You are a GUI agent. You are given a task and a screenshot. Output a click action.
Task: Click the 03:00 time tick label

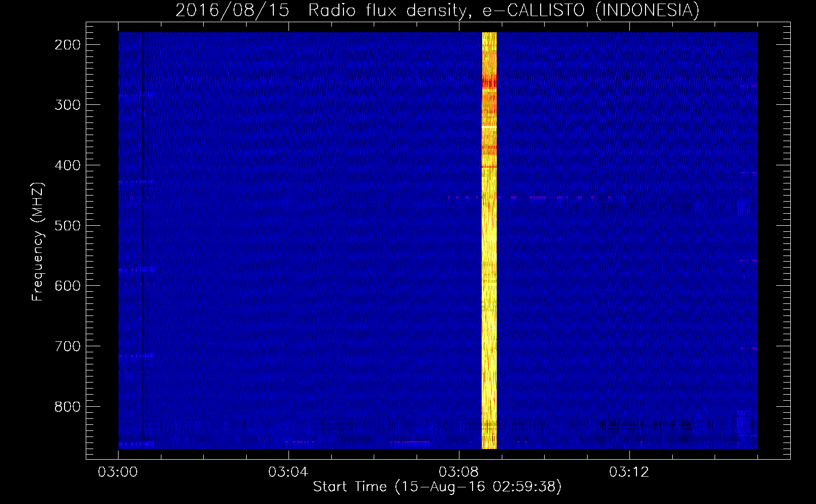(118, 472)
